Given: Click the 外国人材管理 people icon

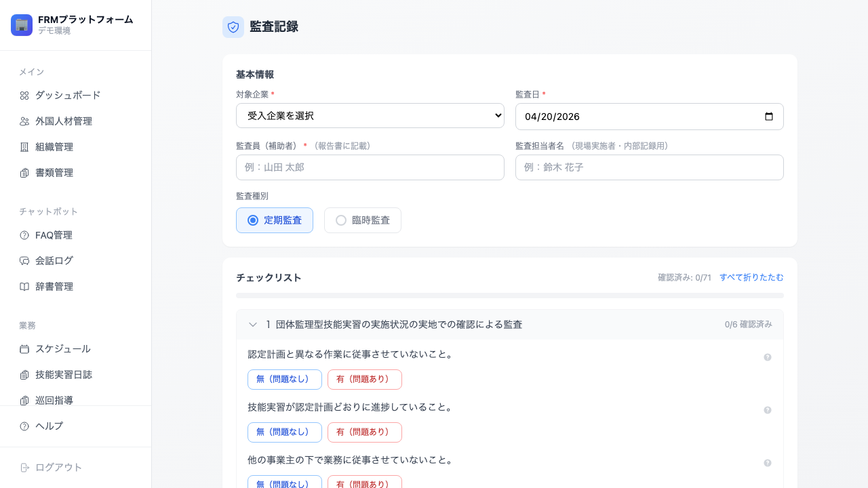Looking at the screenshot, I should click(x=24, y=121).
